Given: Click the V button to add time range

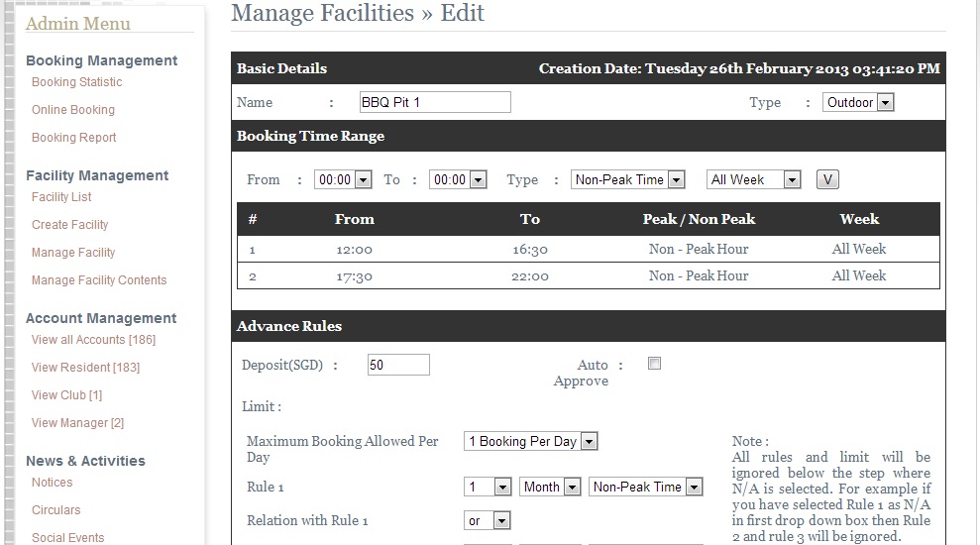Looking at the screenshot, I should 827,180.
